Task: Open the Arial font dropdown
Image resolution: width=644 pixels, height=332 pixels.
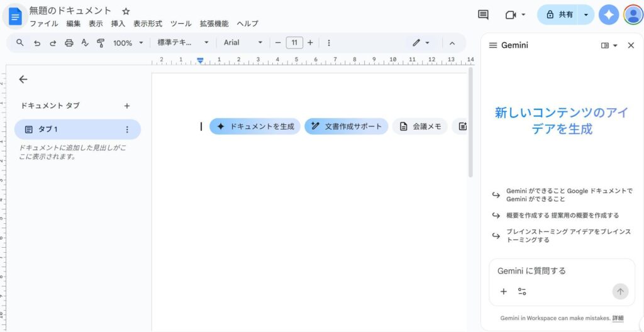Action: 243,43
